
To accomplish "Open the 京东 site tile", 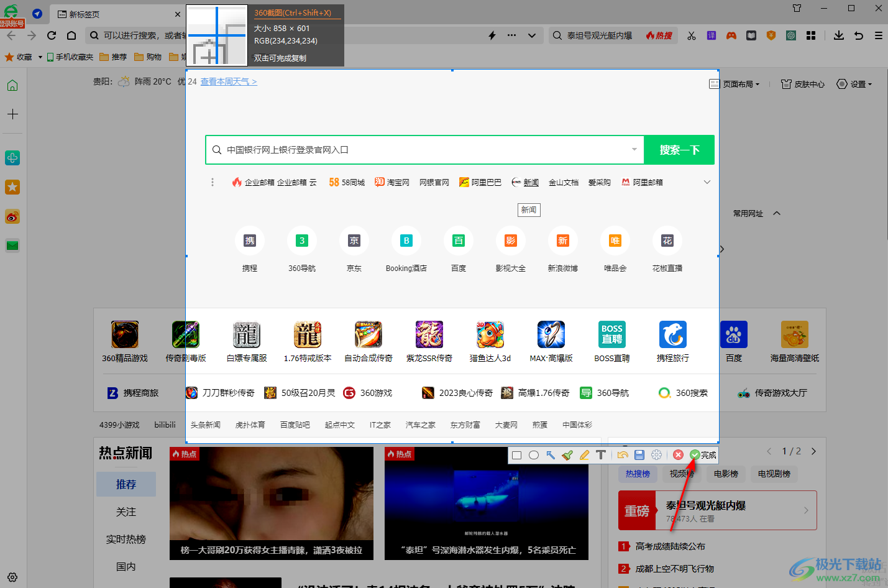I will (x=354, y=249).
